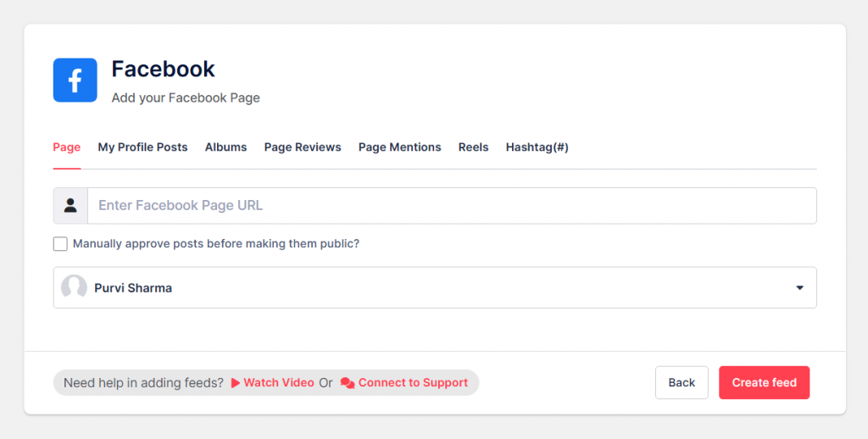Go to the Page Reviews tab
This screenshot has height=439, width=868.
pos(303,147)
